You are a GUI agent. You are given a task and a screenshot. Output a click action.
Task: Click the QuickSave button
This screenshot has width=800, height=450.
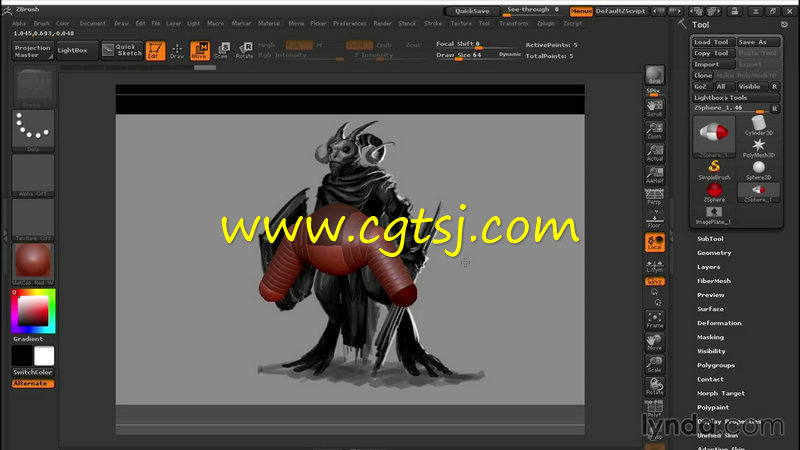(472, 11)
